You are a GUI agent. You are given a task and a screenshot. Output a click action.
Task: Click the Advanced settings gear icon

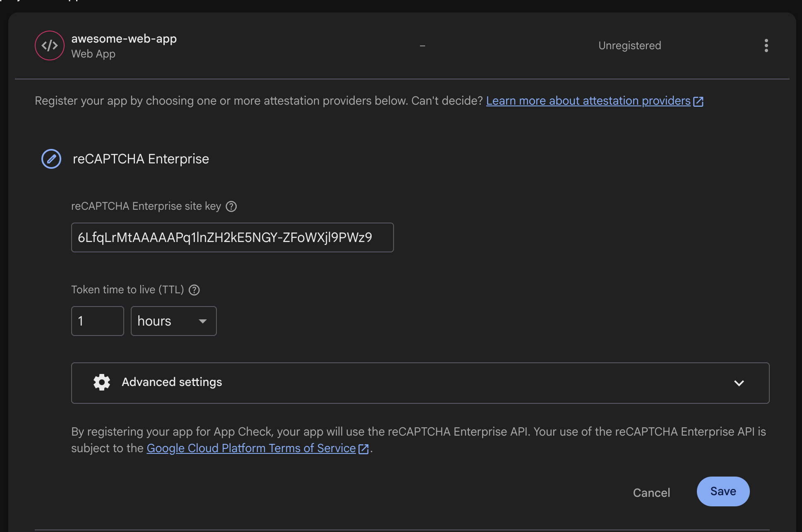(102, 382)
